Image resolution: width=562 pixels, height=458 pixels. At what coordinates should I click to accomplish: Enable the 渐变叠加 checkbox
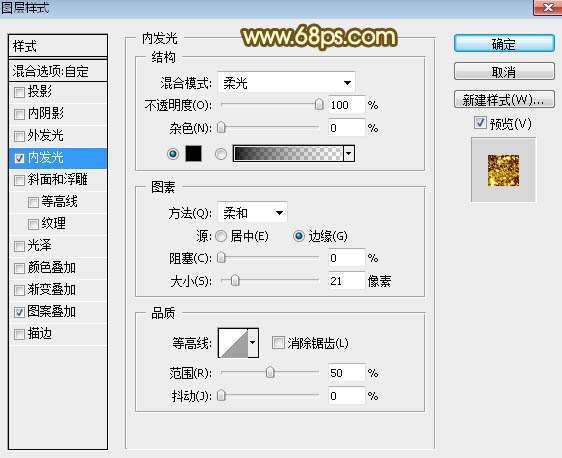19,290
